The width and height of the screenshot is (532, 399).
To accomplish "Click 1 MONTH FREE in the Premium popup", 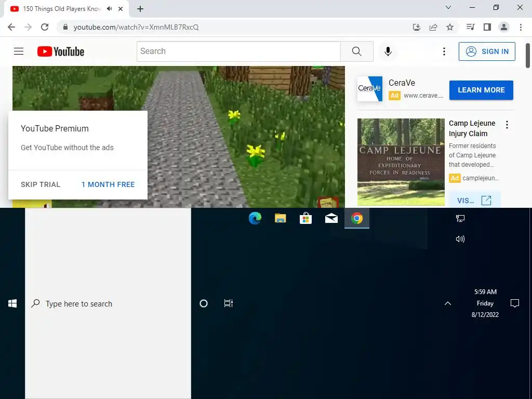I will (108, 184).
